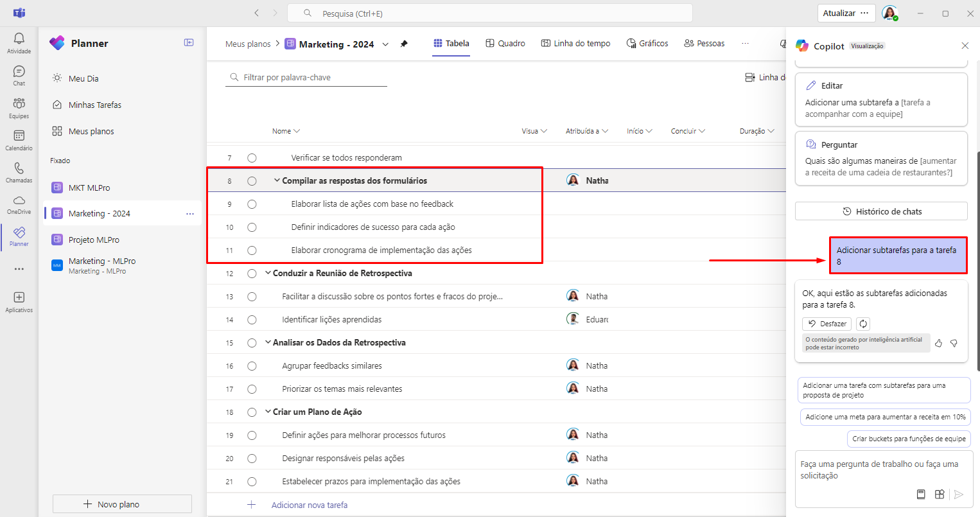
Task: Click the Novo plano button
Action: [x=122, y=504]
